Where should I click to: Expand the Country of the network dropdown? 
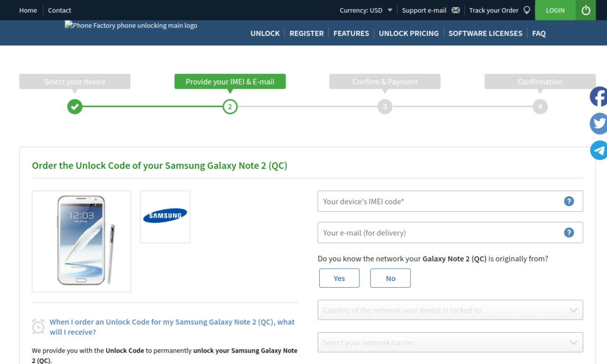click(x=451, y=310)
